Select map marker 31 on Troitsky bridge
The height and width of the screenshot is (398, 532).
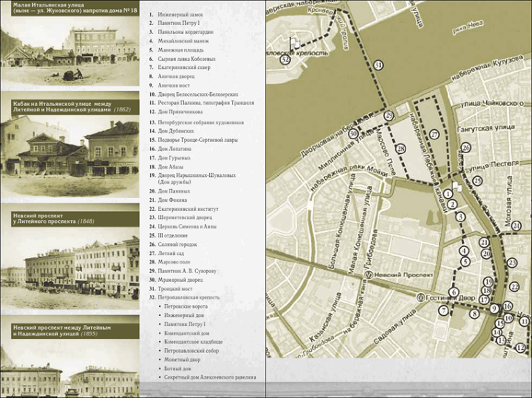378,65
